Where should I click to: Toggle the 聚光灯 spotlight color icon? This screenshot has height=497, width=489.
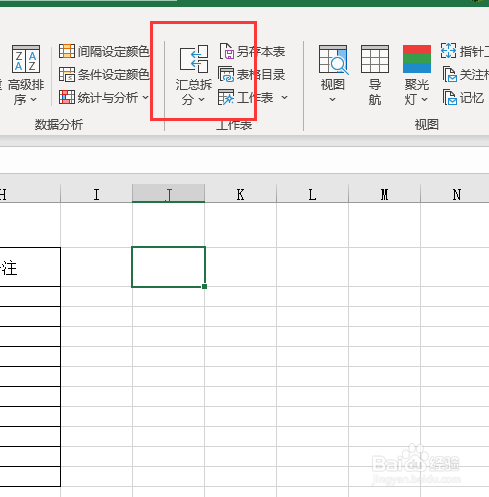pyautogui.click(x=417, y=59)
